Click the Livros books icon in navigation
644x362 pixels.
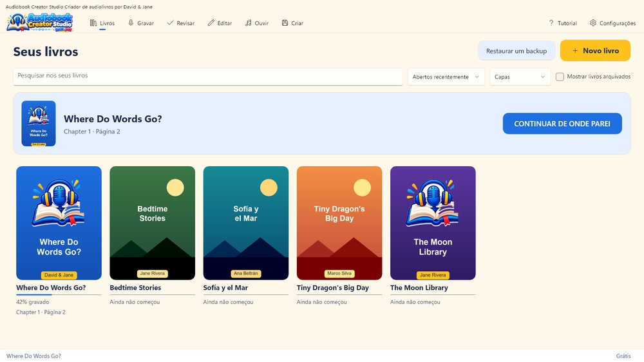tap(93, 23)
